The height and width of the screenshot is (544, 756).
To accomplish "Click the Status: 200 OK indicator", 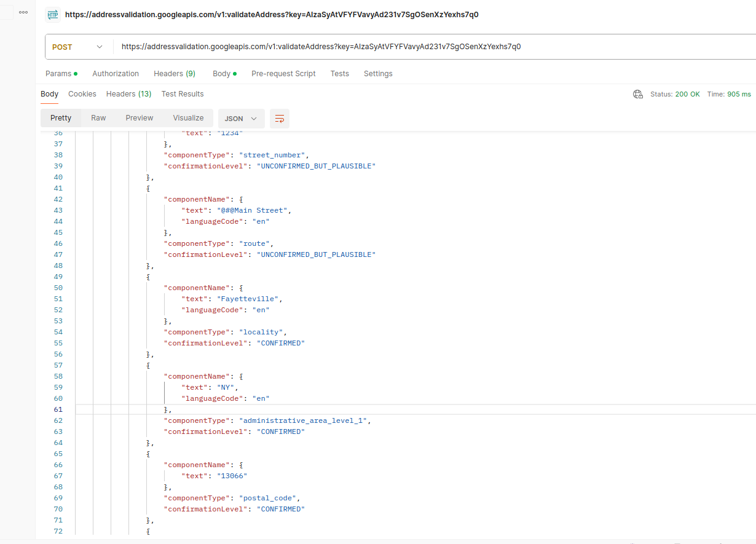I will [x=675, y=95].
